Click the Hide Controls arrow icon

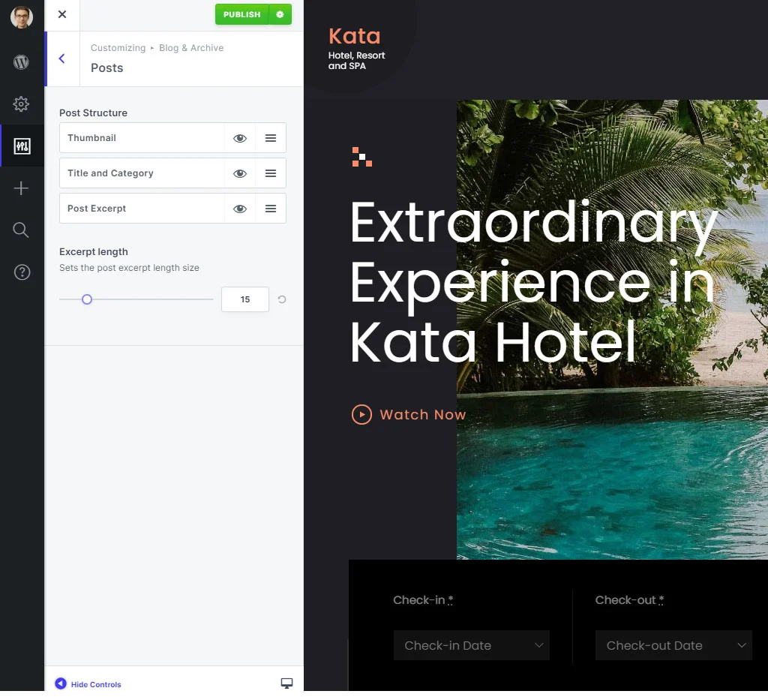pos(61,683)
